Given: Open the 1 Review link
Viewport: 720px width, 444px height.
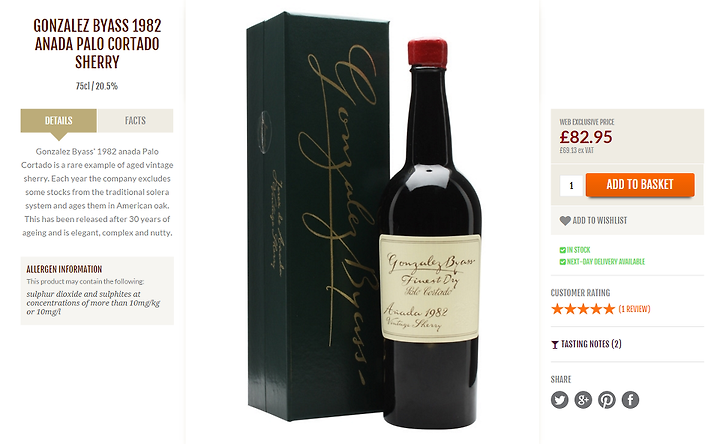Looking at the screenshot, I should pyautogui.click(x=634, y=309).
